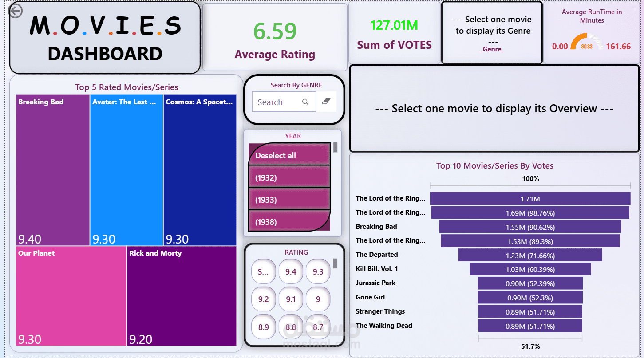Toggle the 9.4 rating chip

tap(291, 271)
